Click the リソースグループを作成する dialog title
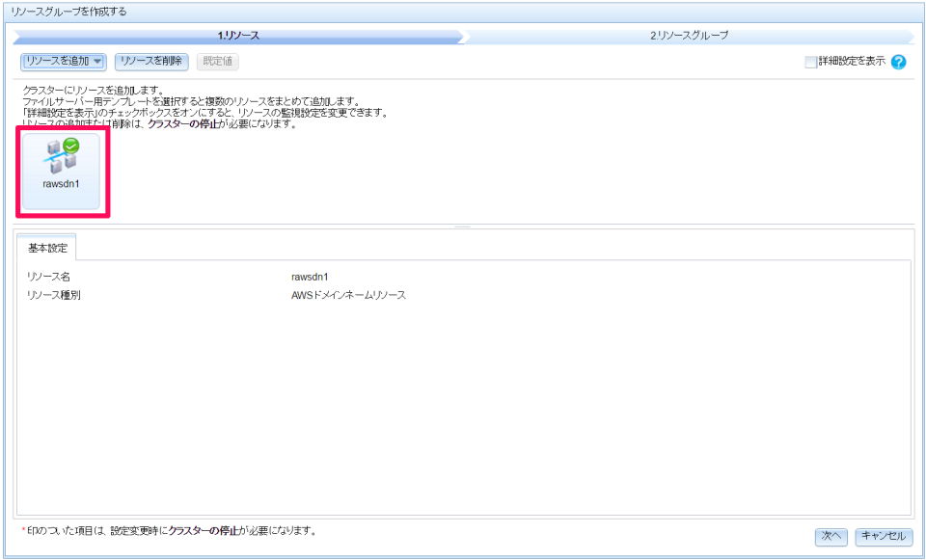Image resolution: width=926 pixels, height=560 pixels. 68,12
